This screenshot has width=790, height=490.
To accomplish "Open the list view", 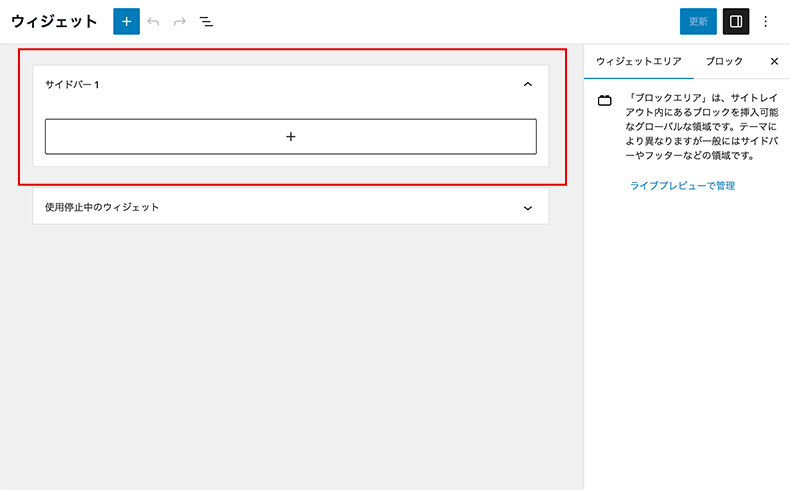I will 206,22.
